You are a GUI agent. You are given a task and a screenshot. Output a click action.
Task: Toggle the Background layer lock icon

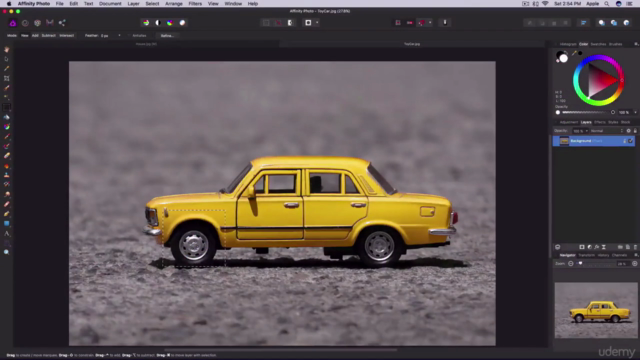624,141
